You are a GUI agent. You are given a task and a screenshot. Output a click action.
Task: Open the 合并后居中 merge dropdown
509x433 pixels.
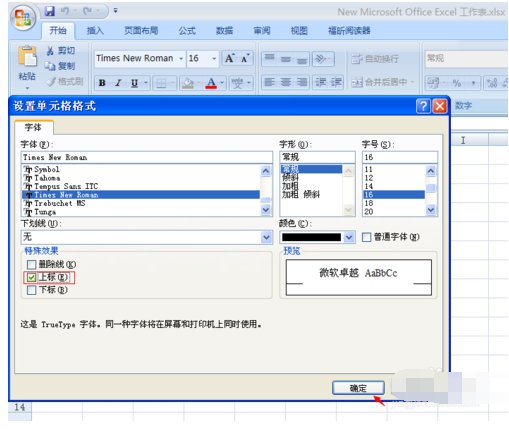(x=412, y=82)
